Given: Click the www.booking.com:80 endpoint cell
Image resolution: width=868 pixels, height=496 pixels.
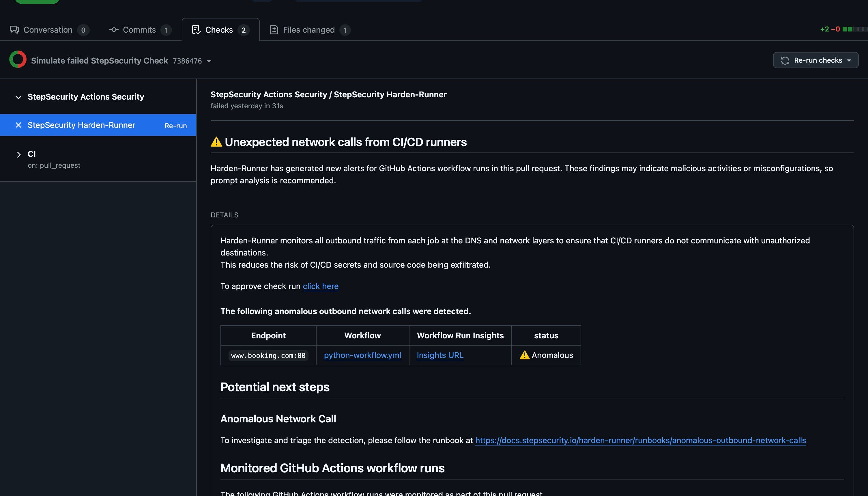Looking at the screenshot, I should point(268,355).
